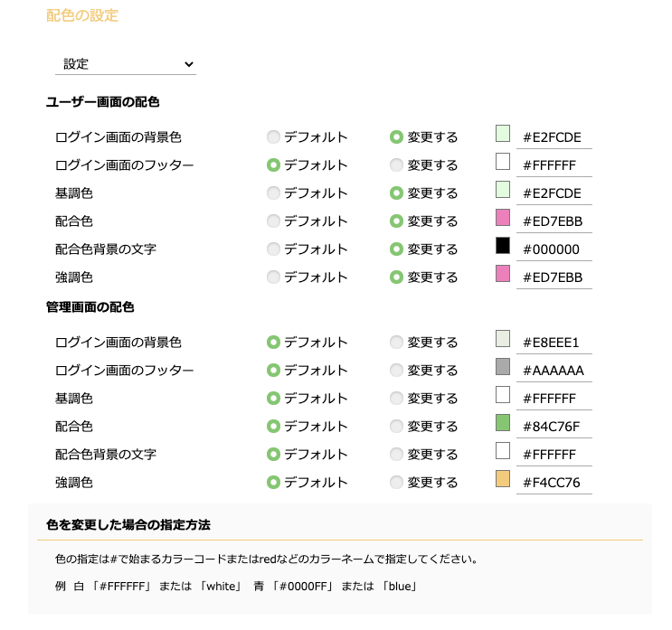Click the black swatch for 配合色背景の文字
Viewport: 672px width, 630px height.
pos(503,246)
